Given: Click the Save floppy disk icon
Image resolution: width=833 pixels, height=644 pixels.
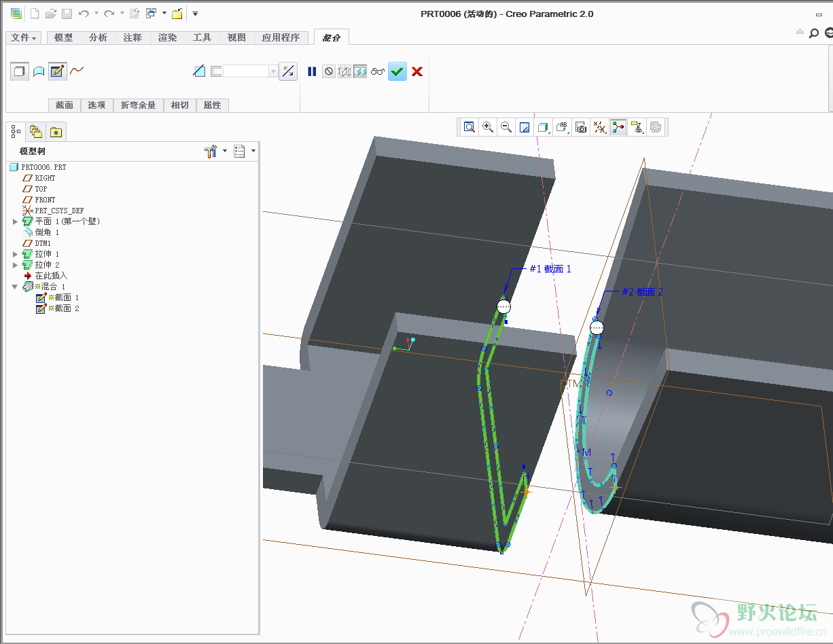Looking at the screenshot, I should (x=67, y=14).
